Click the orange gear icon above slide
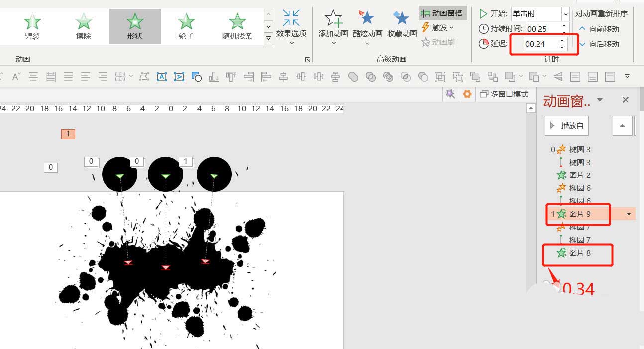644x349 pixels. 467,94
